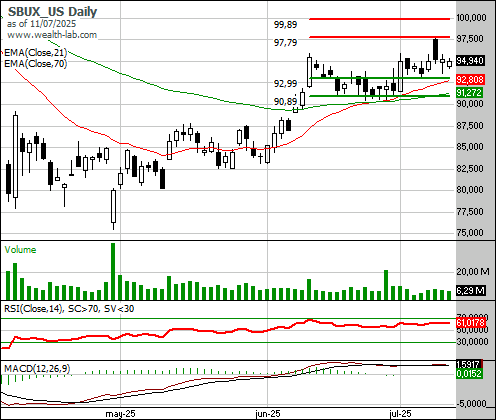Click the 85,000 price axis label
Image resolution: width=496 pixels, height=420 pixels.
click(469, 147)
